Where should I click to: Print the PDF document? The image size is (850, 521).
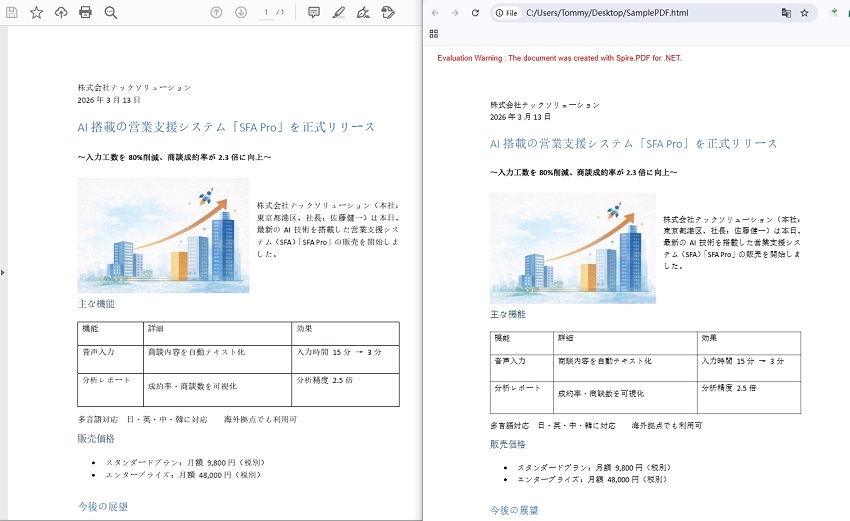[85, 12]
